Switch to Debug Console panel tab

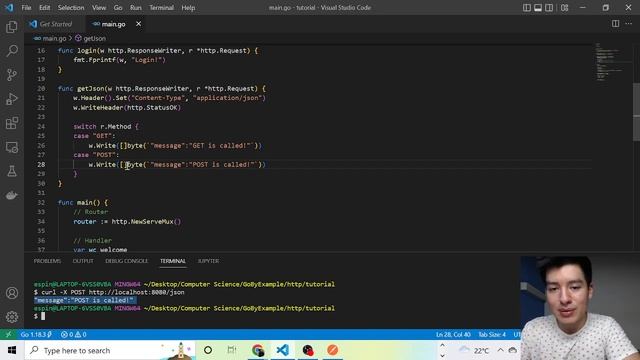point(127,261)
